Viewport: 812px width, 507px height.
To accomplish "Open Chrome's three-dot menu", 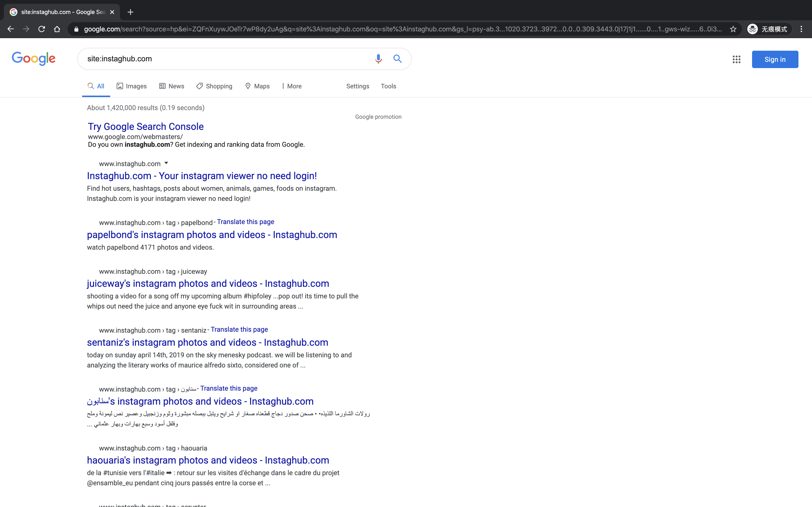I will point(801,29).
